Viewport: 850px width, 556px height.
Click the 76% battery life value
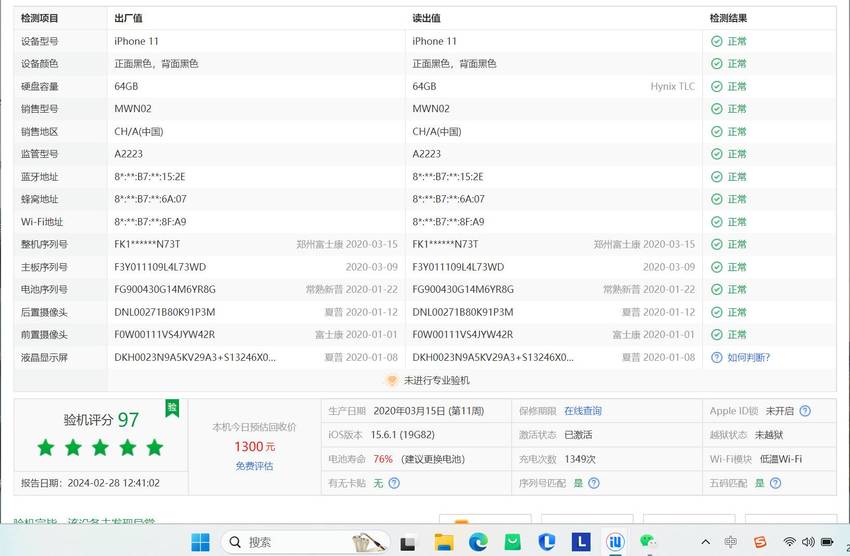[x=383, y=459]
